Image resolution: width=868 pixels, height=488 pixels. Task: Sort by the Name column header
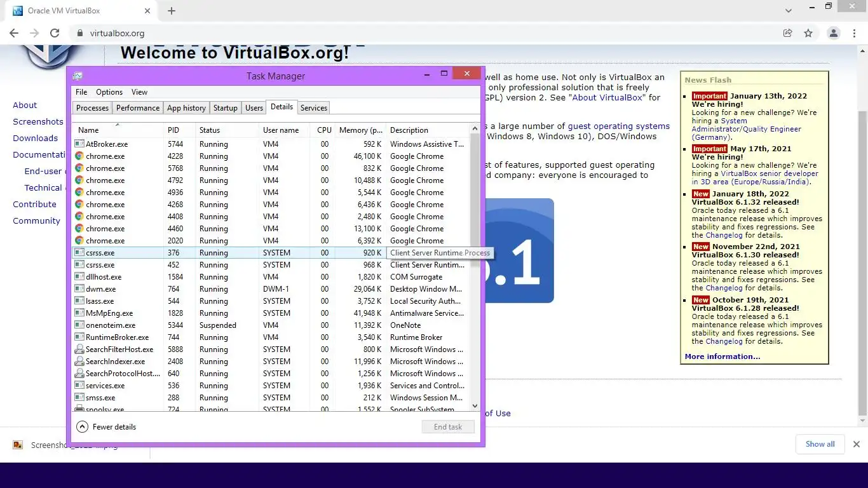pos(118,130)
